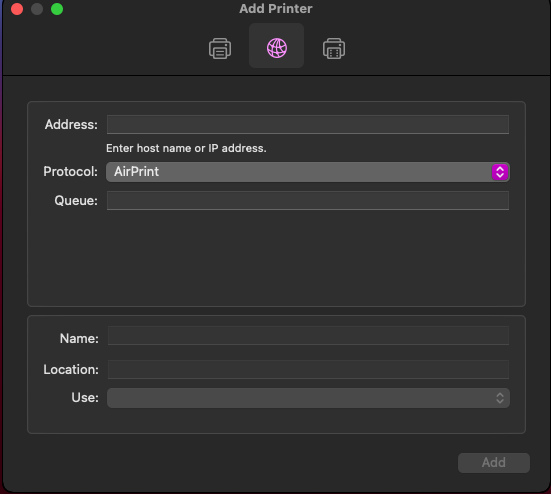Open the Use dropdown menu

[x=308, y=398]
